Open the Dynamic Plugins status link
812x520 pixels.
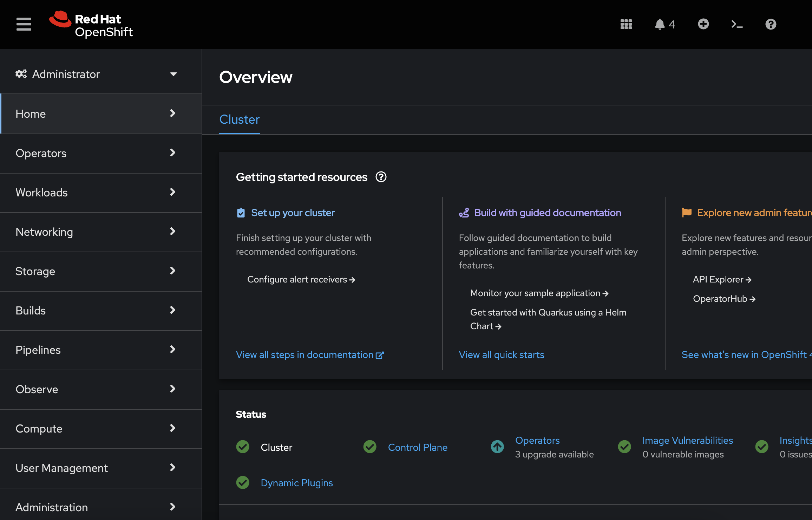pyautogui.click(x=297, y=483)
